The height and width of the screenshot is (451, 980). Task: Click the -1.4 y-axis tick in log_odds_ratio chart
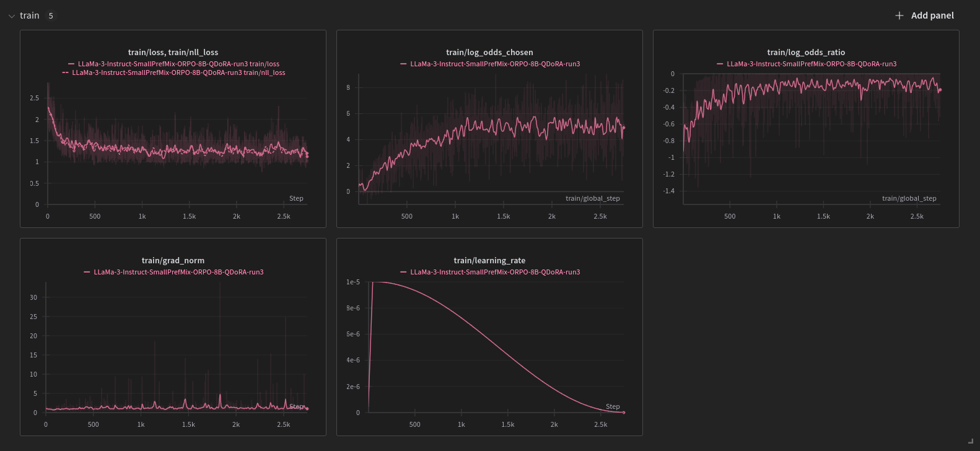pyautogui.click(x=668, y=191)
